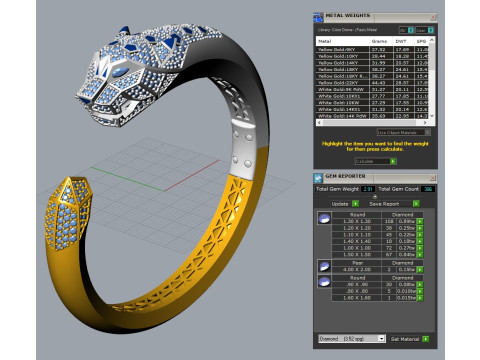
Task: Click the DWT column header
Action: tap(404, 41)
